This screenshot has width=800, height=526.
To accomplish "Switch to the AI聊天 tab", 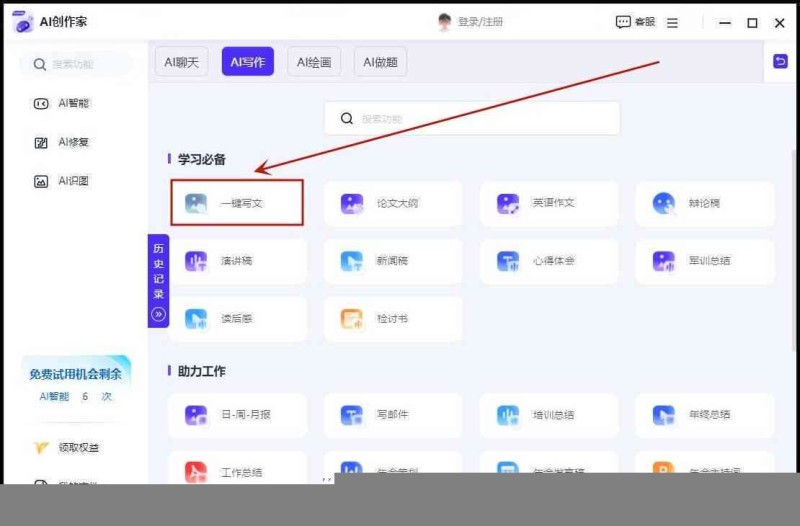I will [181, 62].
